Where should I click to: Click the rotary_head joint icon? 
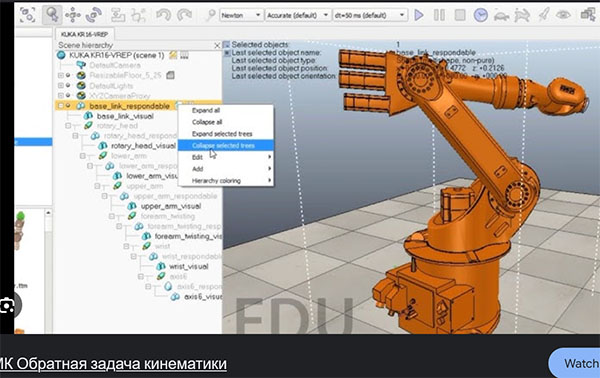coord(88,125)
